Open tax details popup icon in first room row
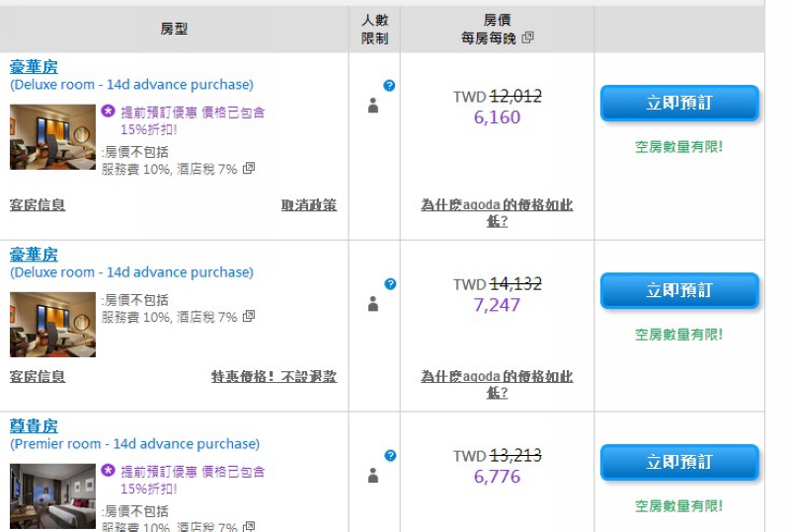 (x=249, y=168)
